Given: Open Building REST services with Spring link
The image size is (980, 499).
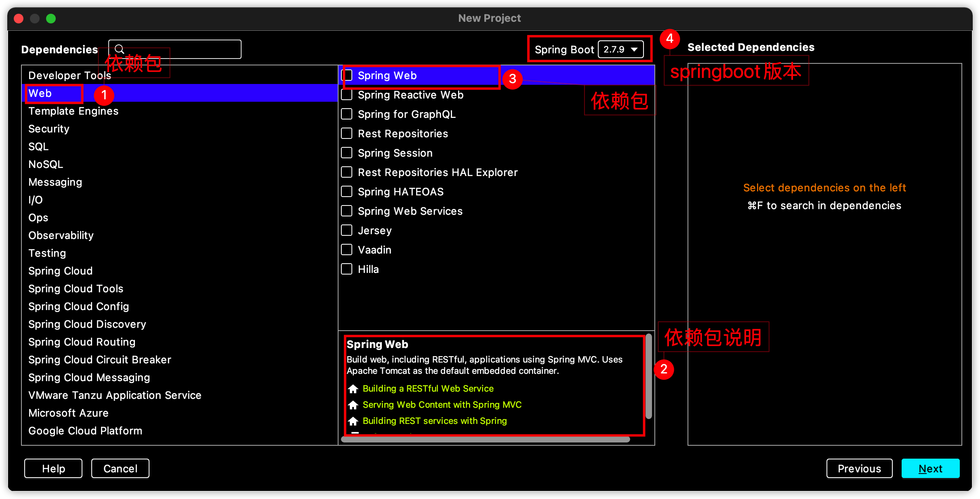Looking at the screenshot, I should (435, 421).
